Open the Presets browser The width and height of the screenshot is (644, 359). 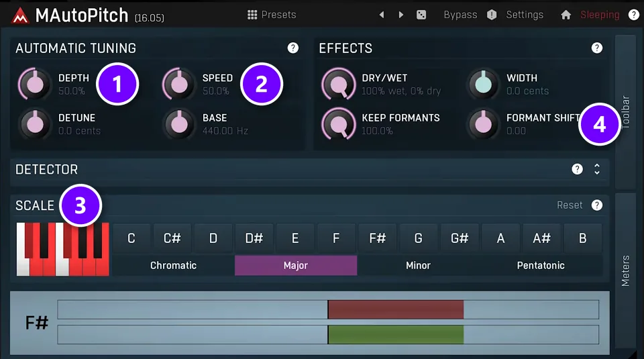272,15
